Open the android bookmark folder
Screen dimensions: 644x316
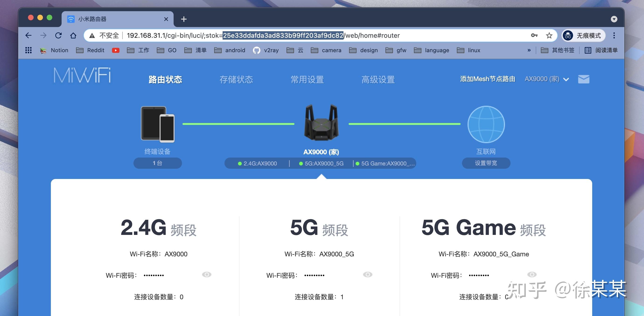[x=230, y=50]
